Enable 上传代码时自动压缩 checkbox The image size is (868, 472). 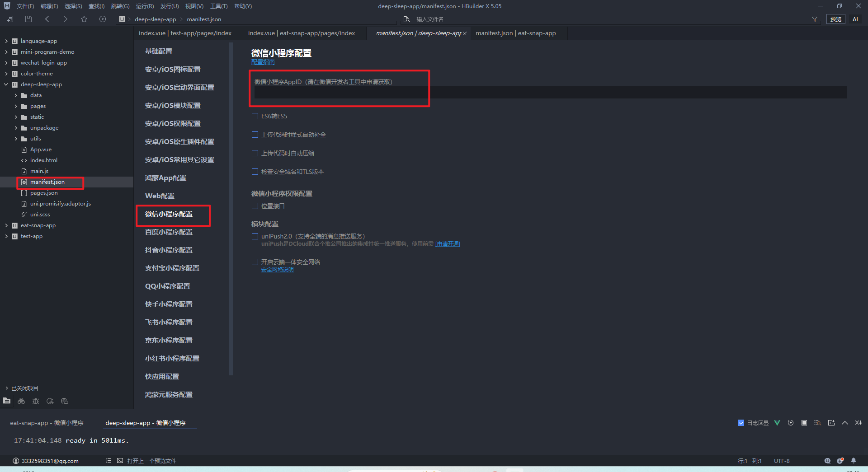(255, 153)
